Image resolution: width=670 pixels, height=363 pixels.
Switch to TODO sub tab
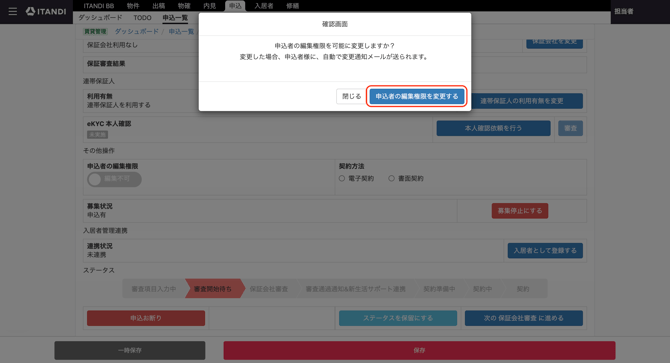tap(142, 18)
